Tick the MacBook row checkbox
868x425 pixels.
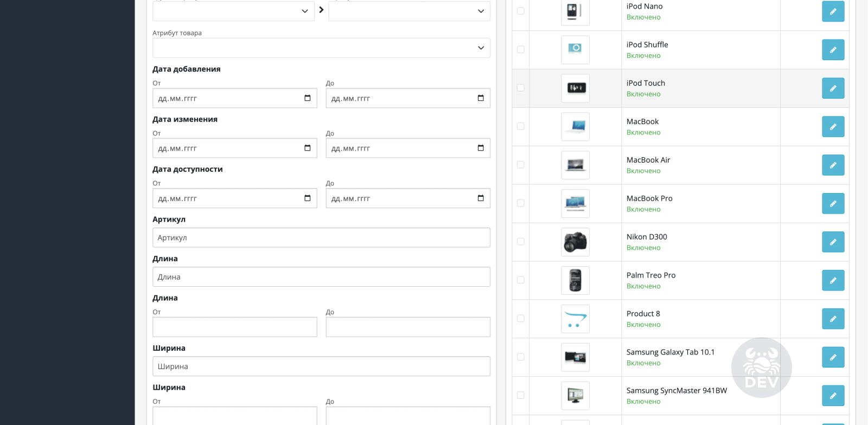coord(521,126)
